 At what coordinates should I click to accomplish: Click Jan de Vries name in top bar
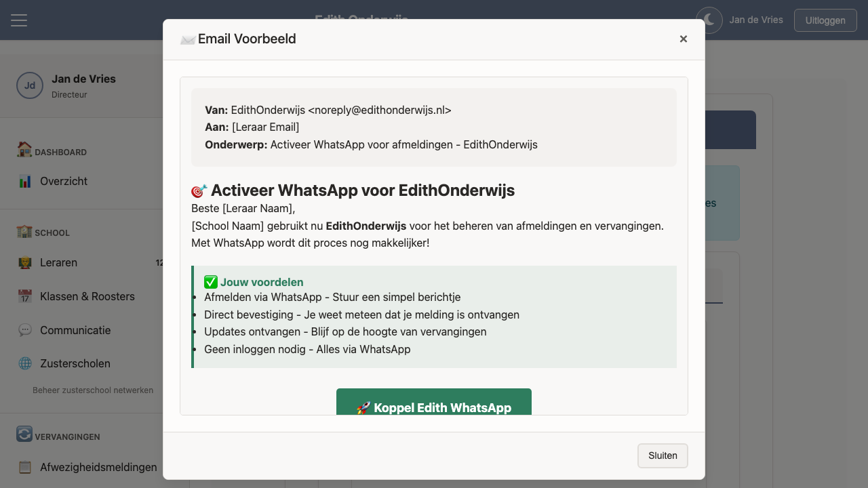coord(756,20)
